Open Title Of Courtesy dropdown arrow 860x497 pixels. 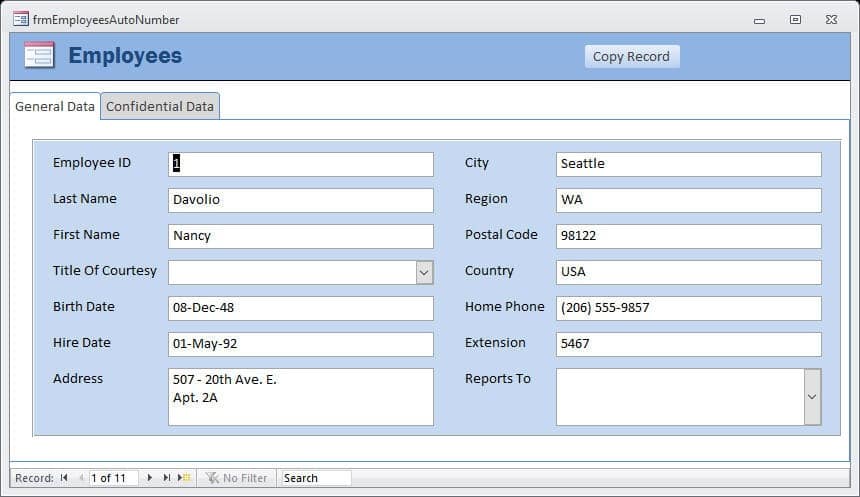pos(424,273)
